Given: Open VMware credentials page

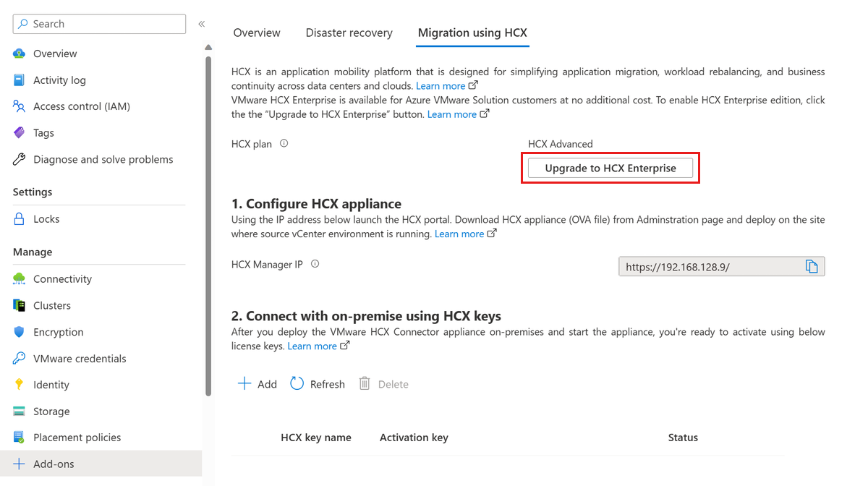Looking at the screenshot, I should point(80,359).
